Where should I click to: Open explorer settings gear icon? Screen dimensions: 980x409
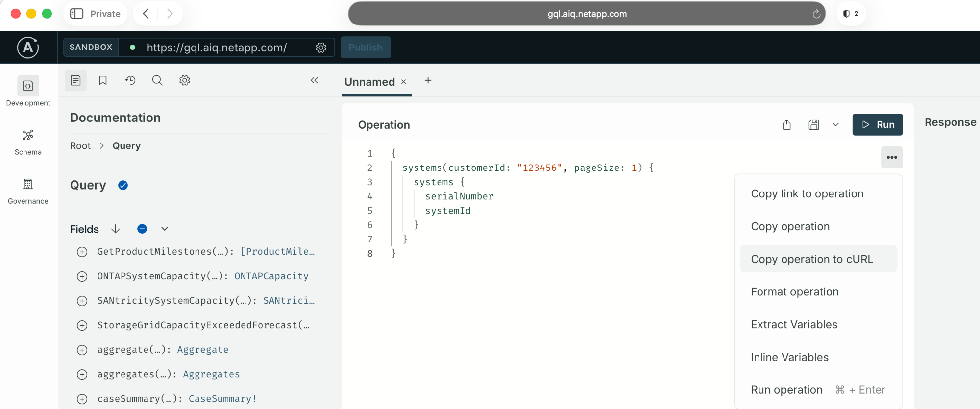coord(185,80)
